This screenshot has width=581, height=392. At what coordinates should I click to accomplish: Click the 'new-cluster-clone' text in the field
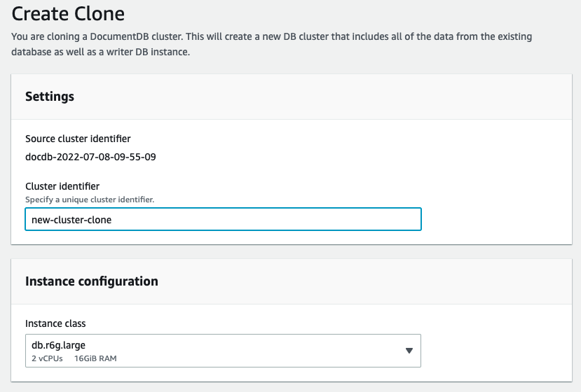pos(71,219)
